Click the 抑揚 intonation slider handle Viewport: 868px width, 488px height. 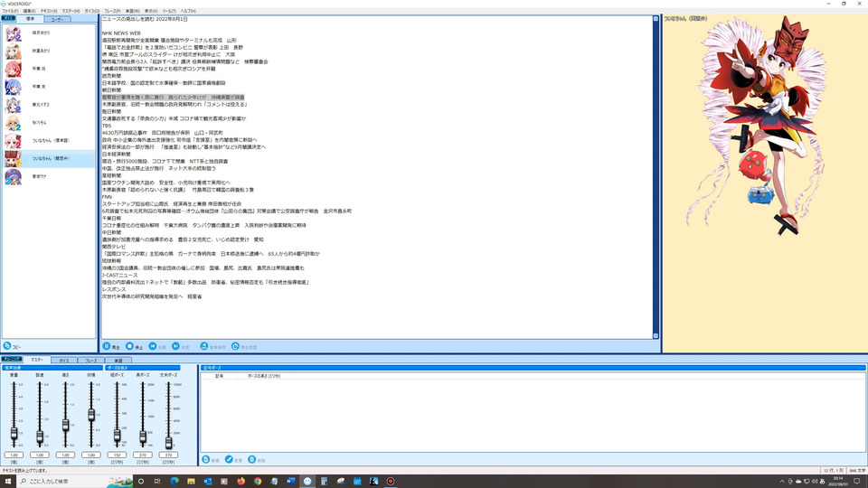91,415
